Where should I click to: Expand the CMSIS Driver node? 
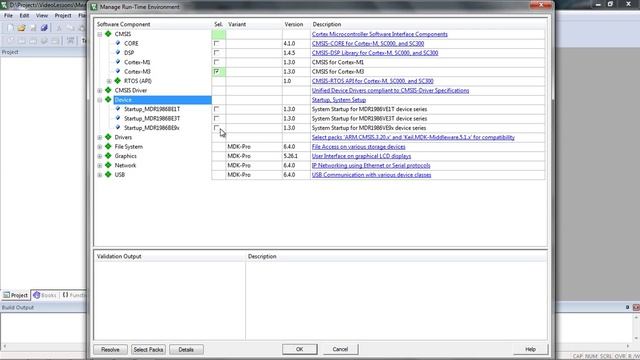click(100, 91)
